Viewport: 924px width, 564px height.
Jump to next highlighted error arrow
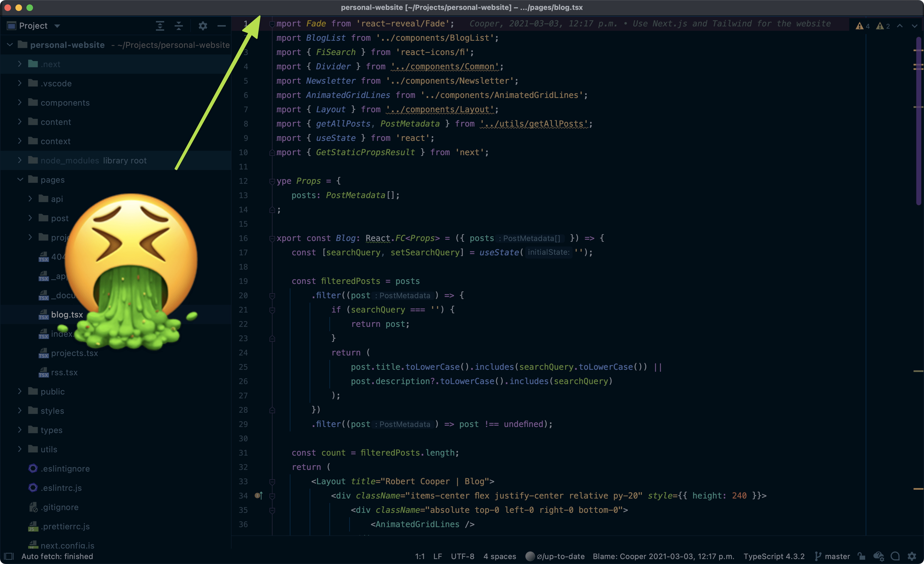click(914, 26)
